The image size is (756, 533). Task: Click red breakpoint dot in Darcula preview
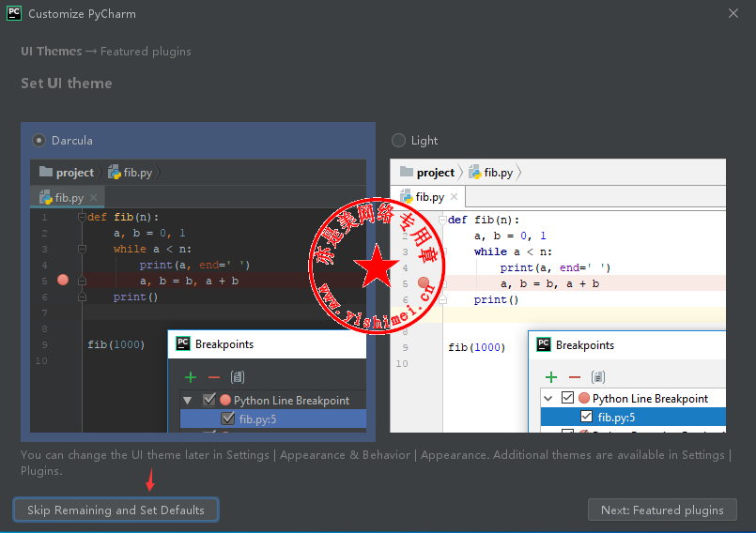[63, 280]
